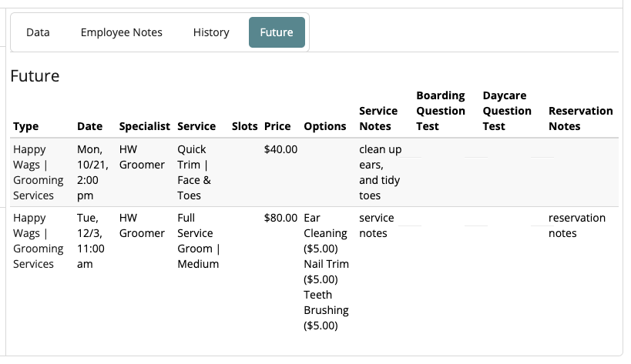Click the Teeth Brushing ($5.00) option
The width and height of the screenshot is (631, 364).
tap(327, 310)
